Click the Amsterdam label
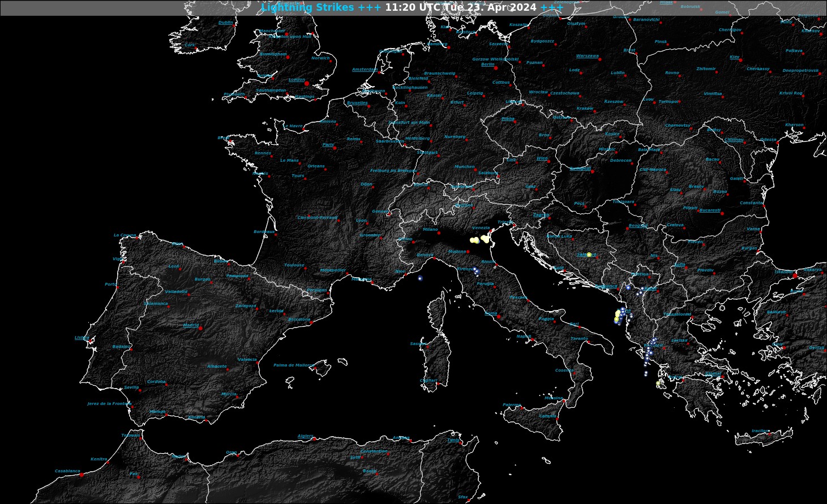 tap(365, 70)
